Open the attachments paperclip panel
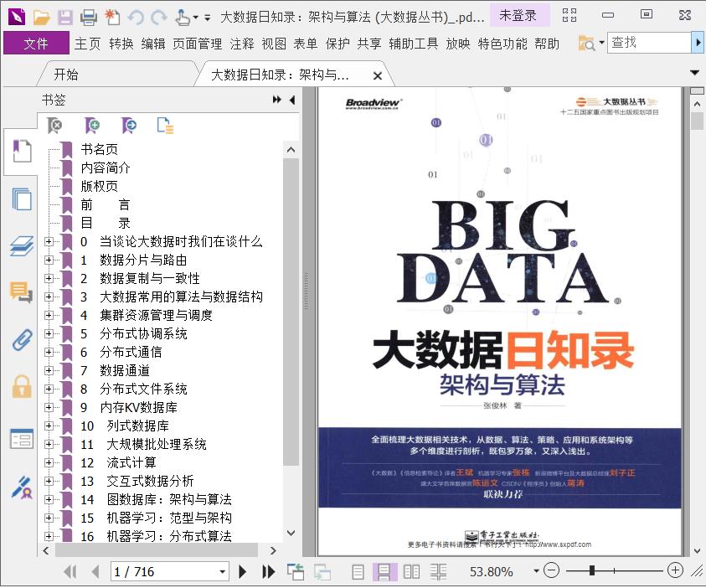Image resolution: width=706 pixels, height=588 pixels. [22, 339]
